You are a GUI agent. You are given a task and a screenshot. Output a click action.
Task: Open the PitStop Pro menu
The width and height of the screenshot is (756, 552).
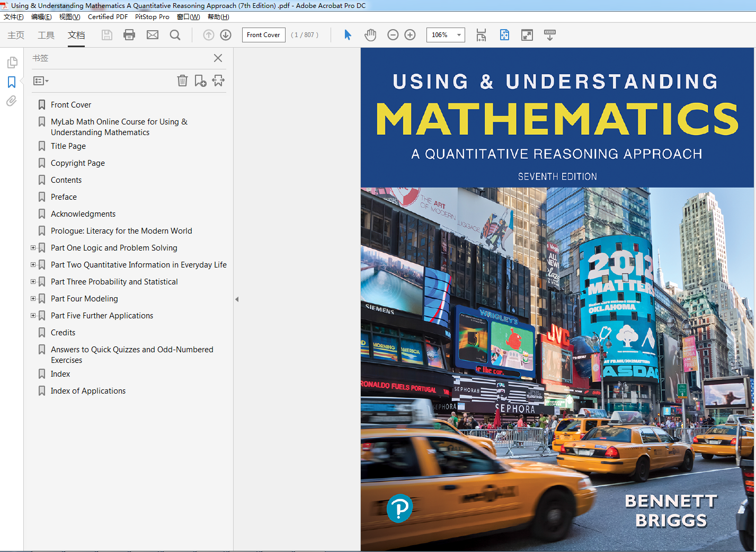click(152, 17)
